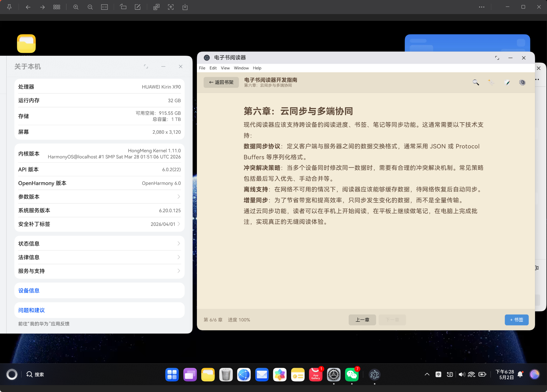Image resolution: width=547 pixels, height=392 pixels.
Task: Zoom in on the image
Action: point(76,7)
